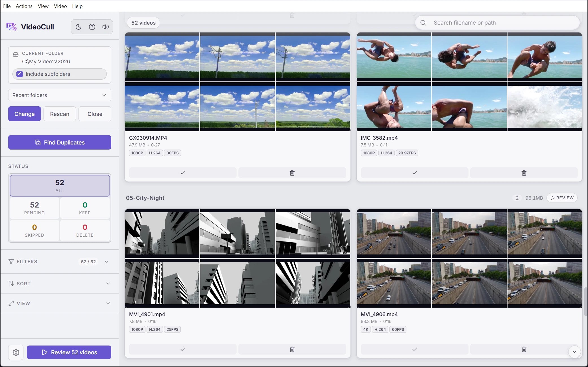Open the Actions menu
The height and width of the screenshot is (367, 588).
point(24,6)
